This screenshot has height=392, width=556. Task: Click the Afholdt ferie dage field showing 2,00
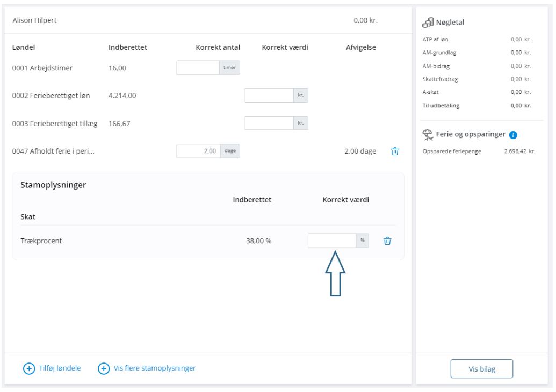198,151
